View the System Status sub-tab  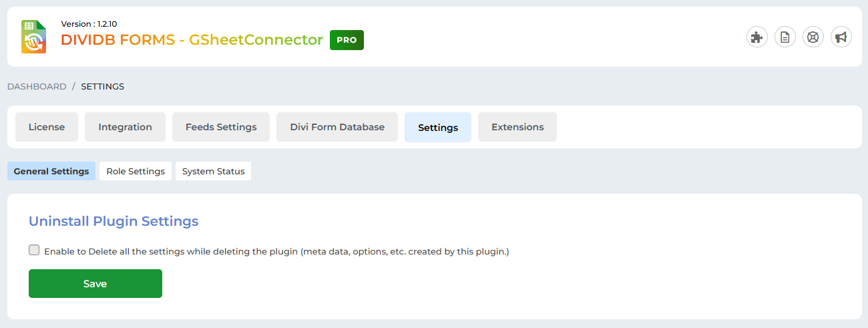click(213, 171)
